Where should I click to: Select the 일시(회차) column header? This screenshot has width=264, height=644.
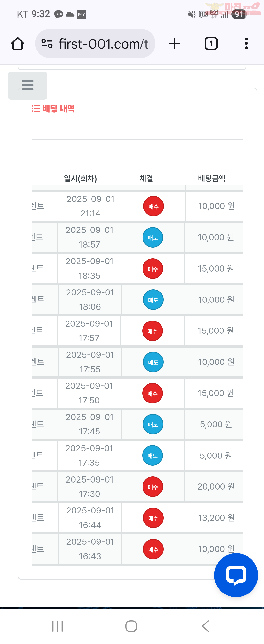click(x=80, y=179)
